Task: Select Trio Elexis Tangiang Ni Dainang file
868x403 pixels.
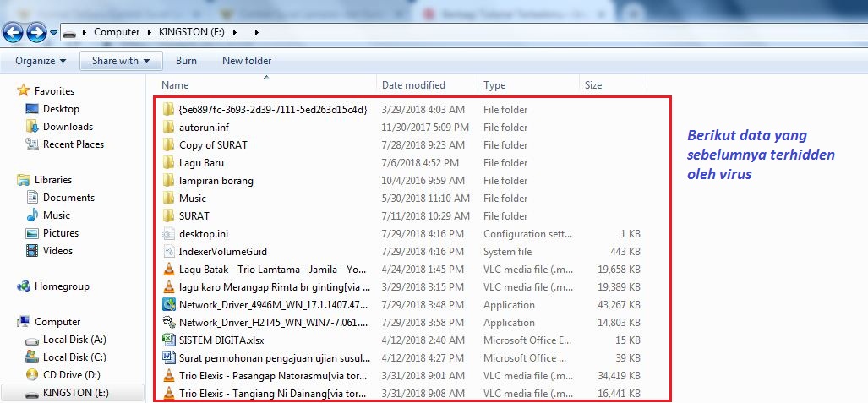Action: click(x=272, y=394)
